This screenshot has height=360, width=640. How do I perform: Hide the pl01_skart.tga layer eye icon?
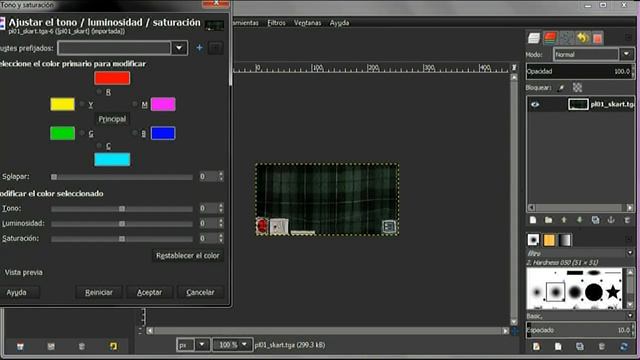(535, 104)
